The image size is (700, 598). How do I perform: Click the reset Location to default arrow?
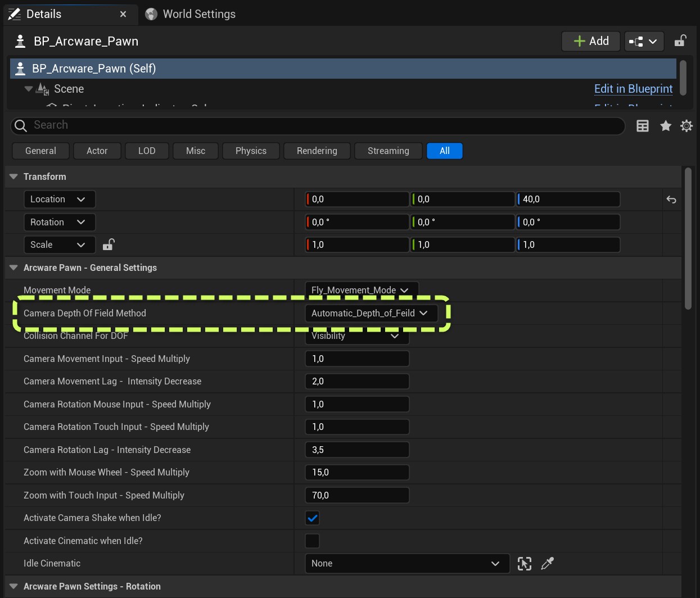[671, 200]
